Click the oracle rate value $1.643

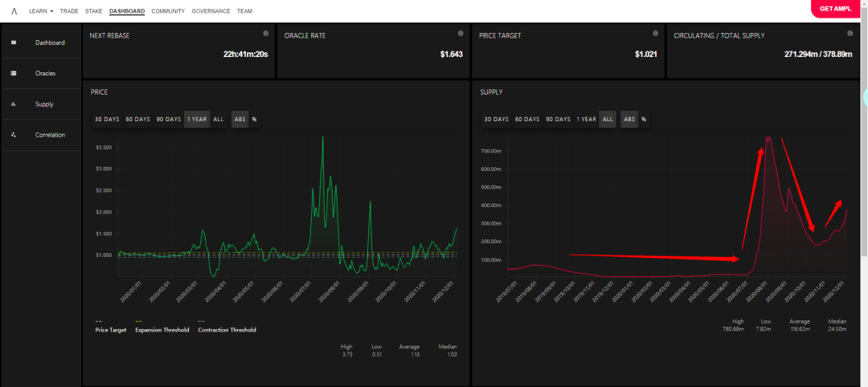click(452, 55)
